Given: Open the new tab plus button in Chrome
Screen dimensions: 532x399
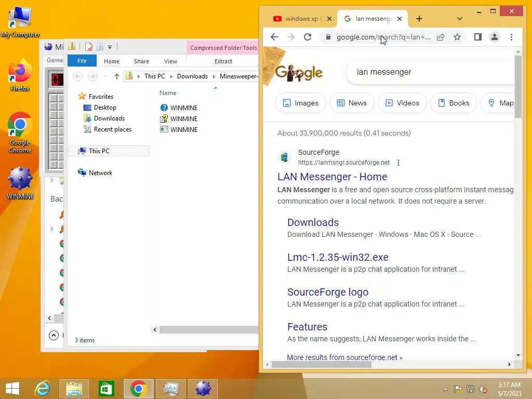Looking at the screenshot, I should (419, 19).
